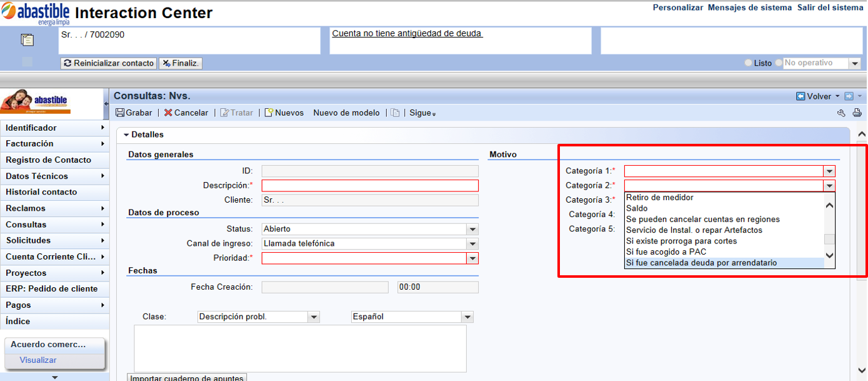Screen dimensions: 868x381
Task: Expand the Pagos menu
Action: click(54, 305)
